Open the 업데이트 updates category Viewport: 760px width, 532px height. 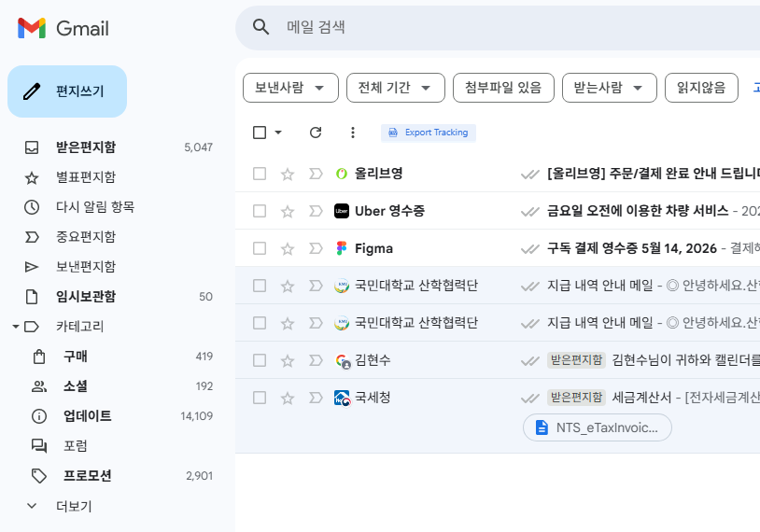[x=87, y=416]
